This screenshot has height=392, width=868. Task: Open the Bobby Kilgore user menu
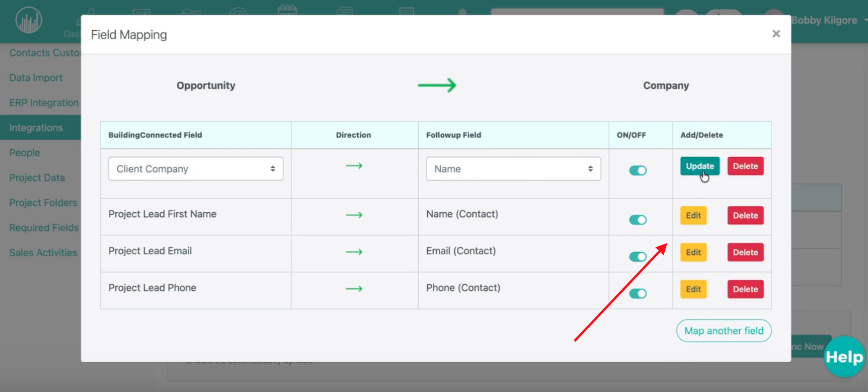[x=829, y=20]
